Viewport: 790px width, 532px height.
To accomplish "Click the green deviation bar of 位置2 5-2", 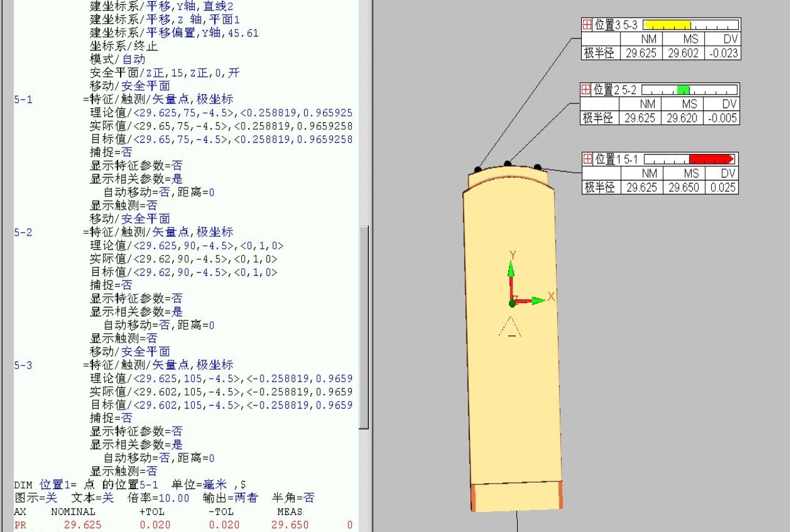I will click(683, 89).
